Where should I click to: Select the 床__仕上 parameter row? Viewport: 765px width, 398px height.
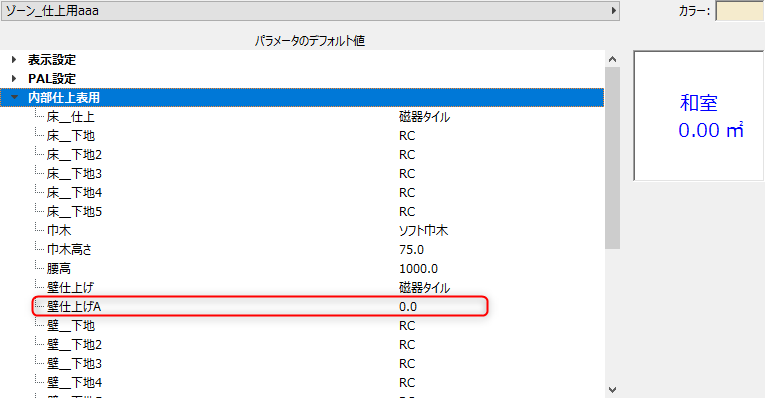pyautogui.click(x=302, y=117)
